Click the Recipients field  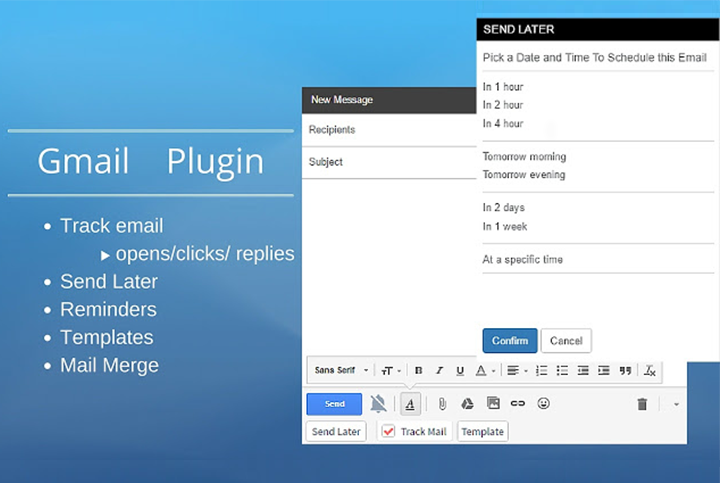[x=389, y=130]
